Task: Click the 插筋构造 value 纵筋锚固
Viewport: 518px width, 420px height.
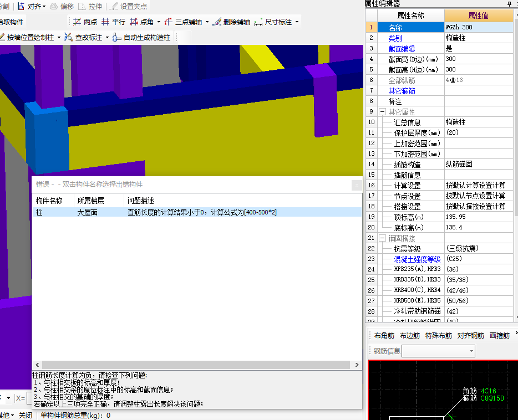Action: click(x=479, y=164)
